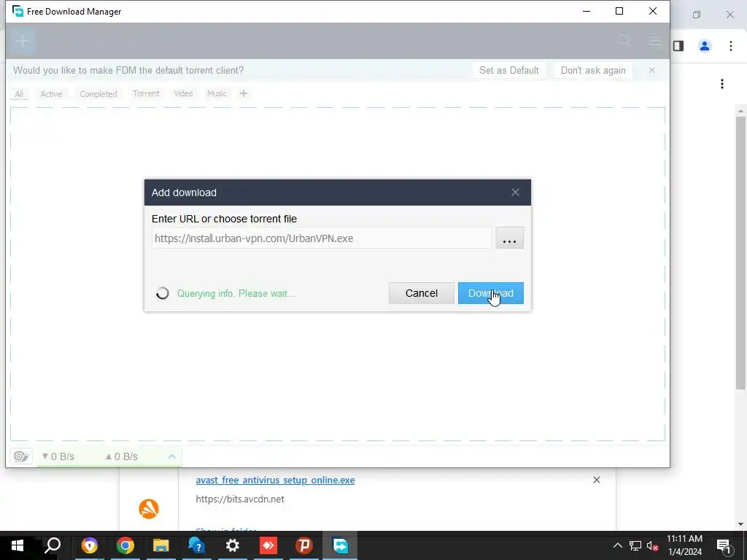Open the shield browser icon in taskbar
This screenshot has width=747, height=560.
pos(89,545)
